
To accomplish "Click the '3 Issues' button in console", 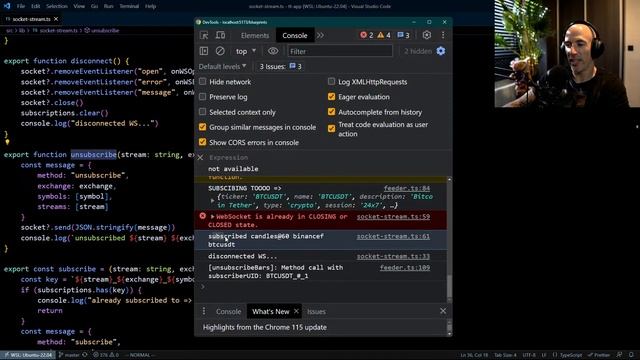I will [280, 66].
